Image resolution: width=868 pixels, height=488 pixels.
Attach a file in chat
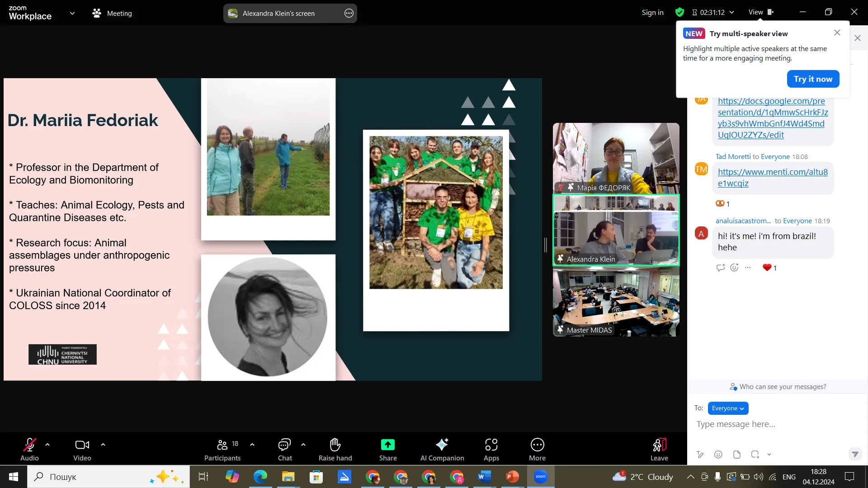(x=736, y=455)
